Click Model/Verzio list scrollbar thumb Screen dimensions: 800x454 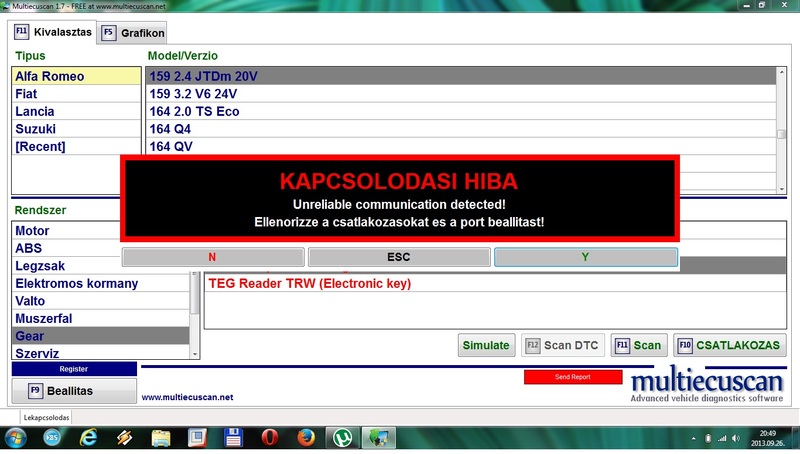[x=781, y=134]
